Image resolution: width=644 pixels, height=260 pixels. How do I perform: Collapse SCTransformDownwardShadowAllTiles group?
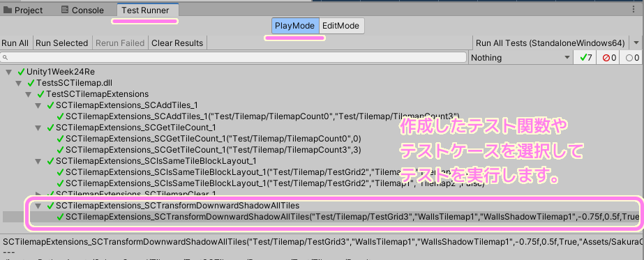(x=38, y=205)
